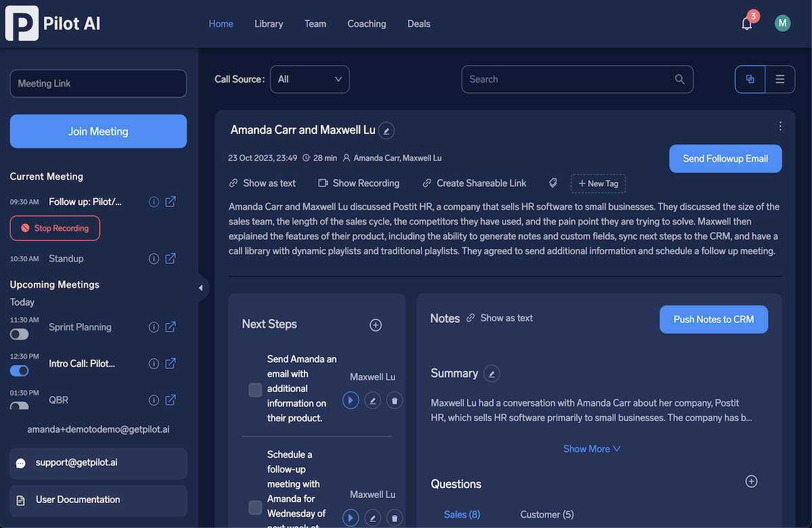This screenshot has width=812, height=528.
Task: Click the Search input field
Action: pyautogui.click(x=577, y=79)
